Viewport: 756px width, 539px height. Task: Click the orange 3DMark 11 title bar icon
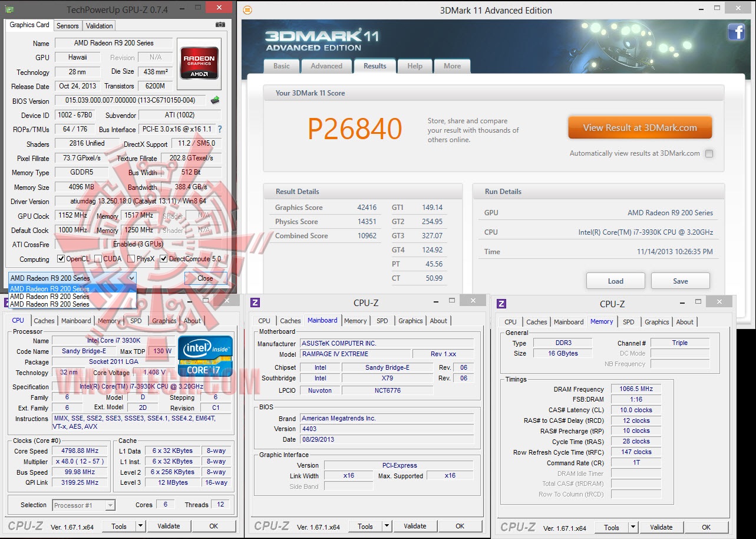(x=247, y=10)
